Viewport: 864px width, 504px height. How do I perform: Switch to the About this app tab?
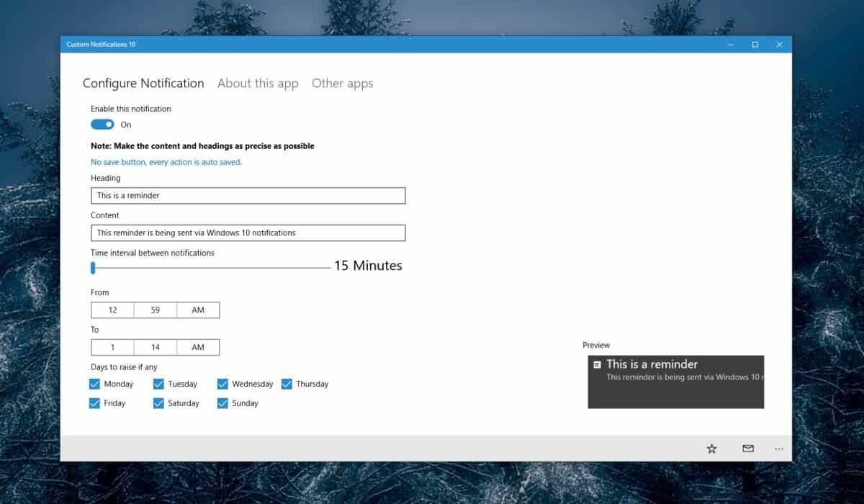click(258, 83)
